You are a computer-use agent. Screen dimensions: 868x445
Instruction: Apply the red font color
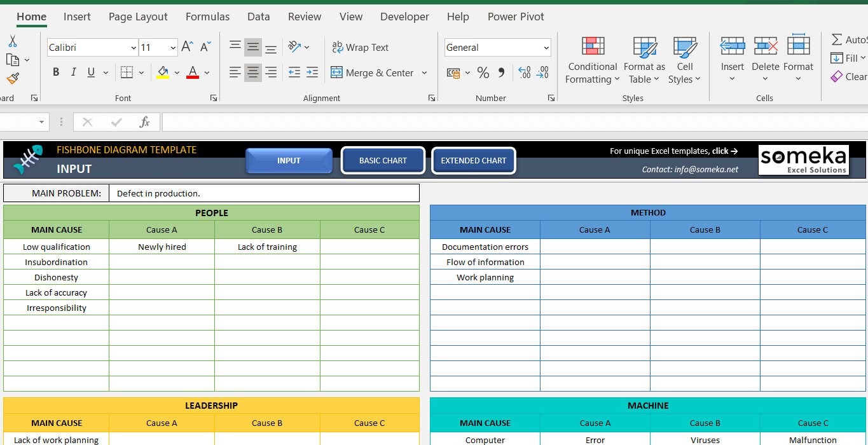pos(193,72)
